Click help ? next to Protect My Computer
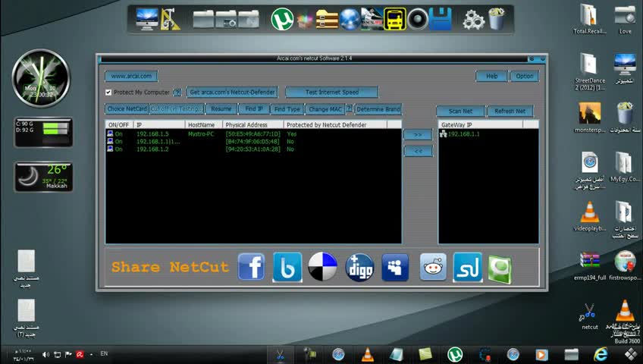The image size is (643, 364). 177,93
